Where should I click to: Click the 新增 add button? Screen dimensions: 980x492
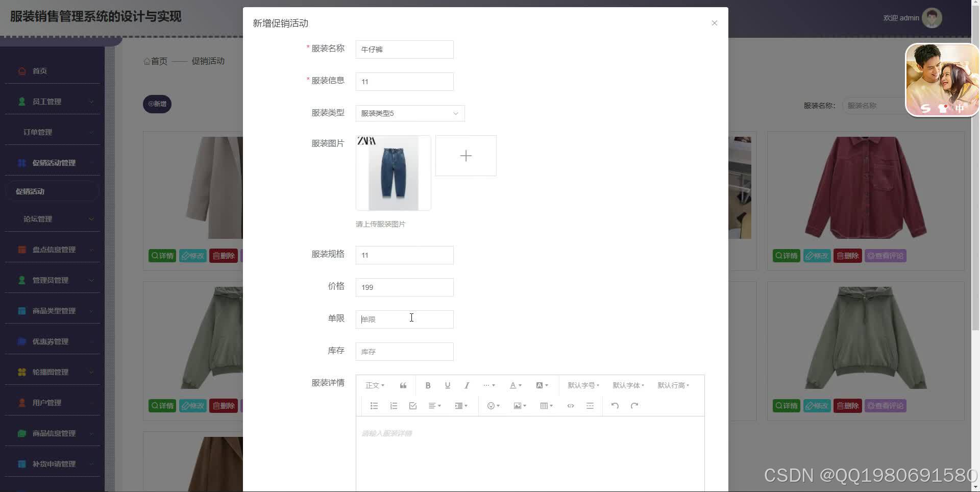pos(157,104)
